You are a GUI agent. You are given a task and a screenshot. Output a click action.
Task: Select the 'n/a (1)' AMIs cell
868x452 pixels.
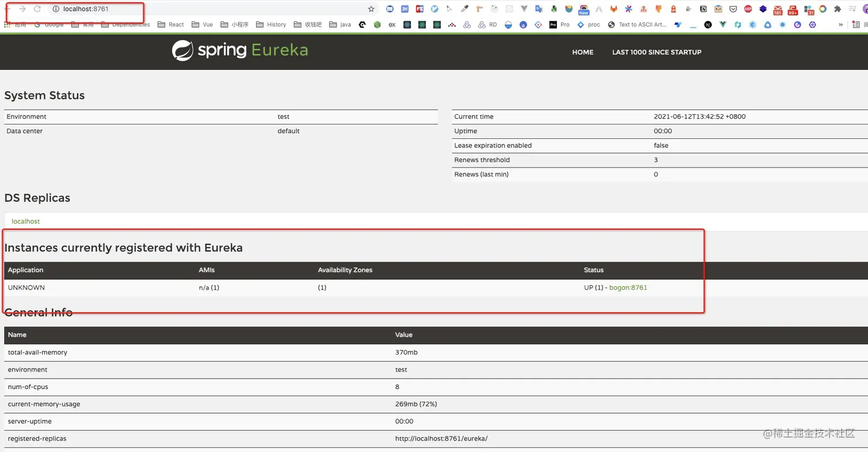point(209,288)
